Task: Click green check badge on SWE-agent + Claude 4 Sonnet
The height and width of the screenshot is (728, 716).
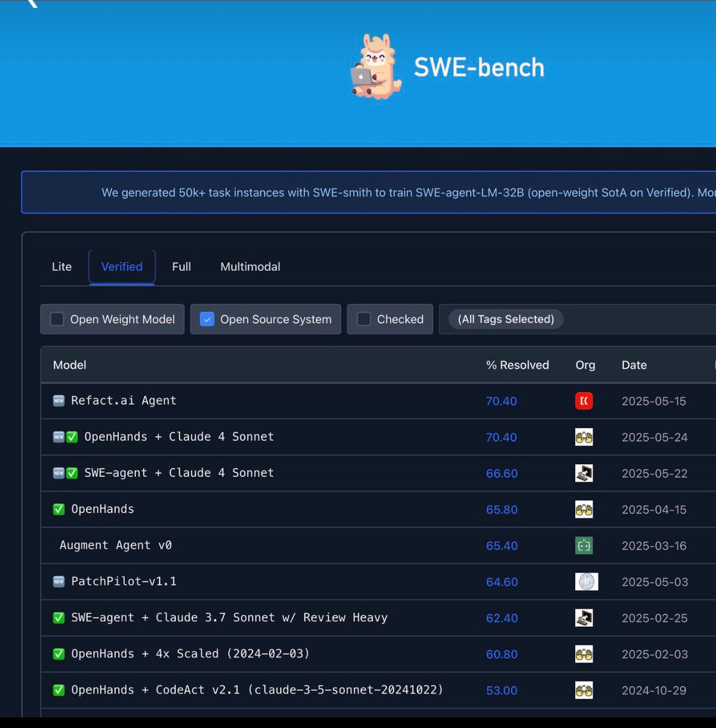Action: pos(72,473)
